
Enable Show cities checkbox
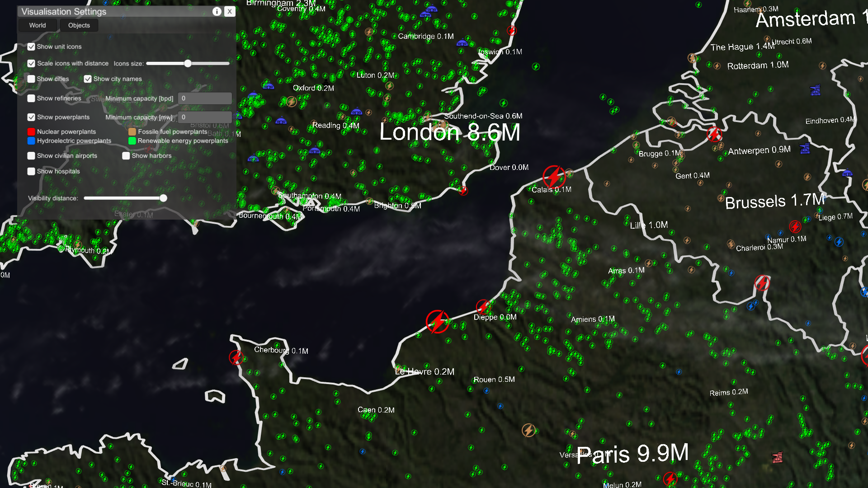(31, 79)
